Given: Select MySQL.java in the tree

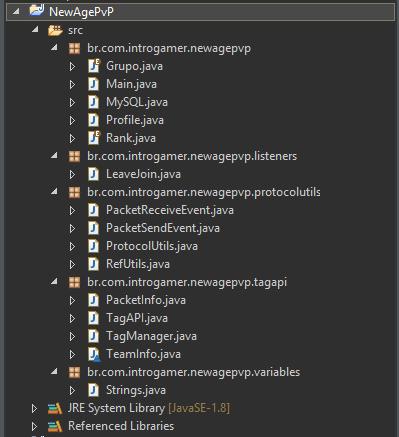Looking at the screenshot, I should coord(137,102).
